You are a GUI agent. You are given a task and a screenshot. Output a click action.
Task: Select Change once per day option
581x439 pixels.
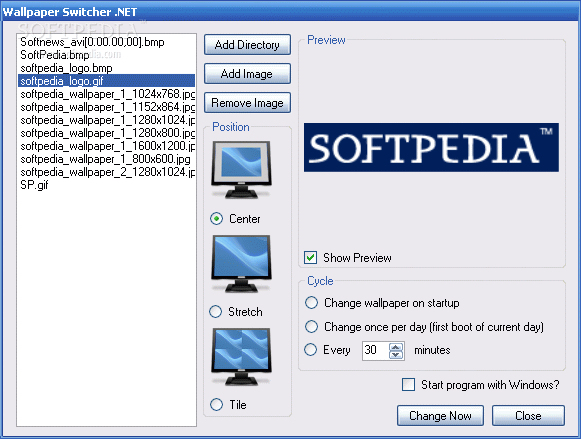(x=311, y=326)
